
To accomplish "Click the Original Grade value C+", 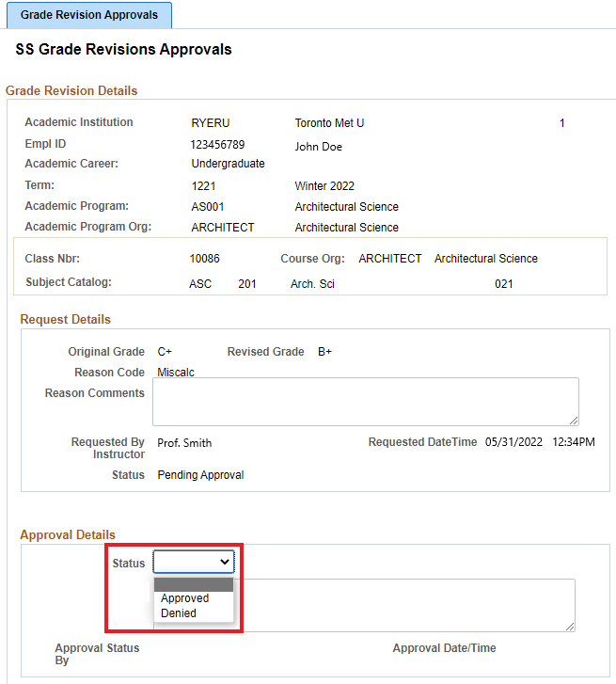I will [165, 352].
